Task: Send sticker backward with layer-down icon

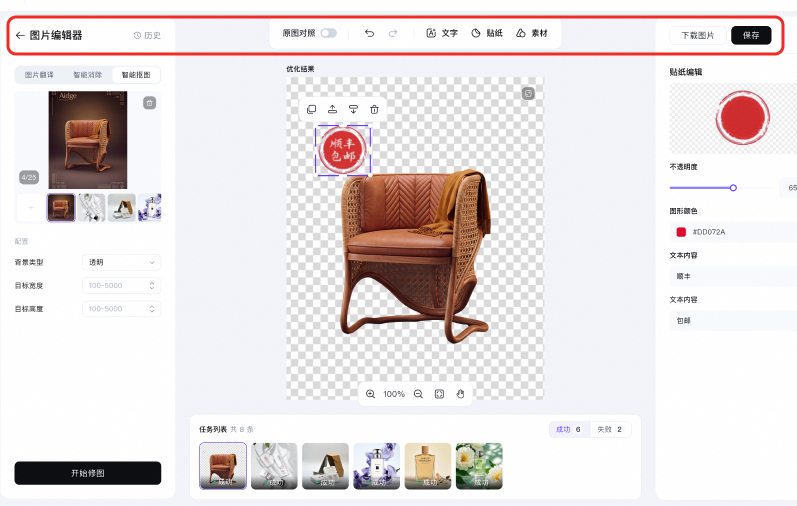Action: tap(353, 109)
